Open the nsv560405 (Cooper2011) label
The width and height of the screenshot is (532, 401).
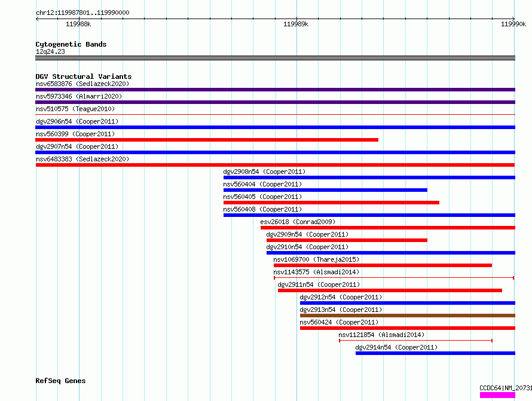[x=262, y=197]
